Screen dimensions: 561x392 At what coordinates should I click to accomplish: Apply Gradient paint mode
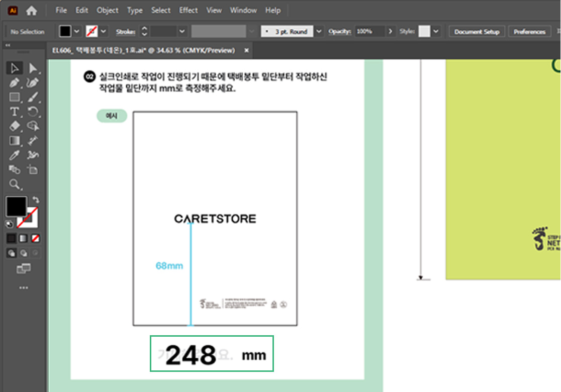point(23,238)
